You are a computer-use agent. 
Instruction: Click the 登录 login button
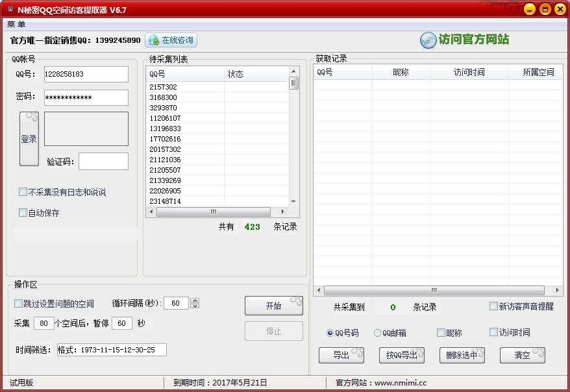coord(29,139)
